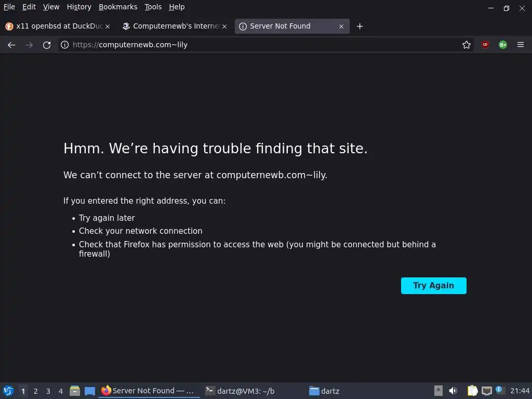Open the green B+ extension icon
The height and width of the screenshot is (399, 532).
pos(503,45)
